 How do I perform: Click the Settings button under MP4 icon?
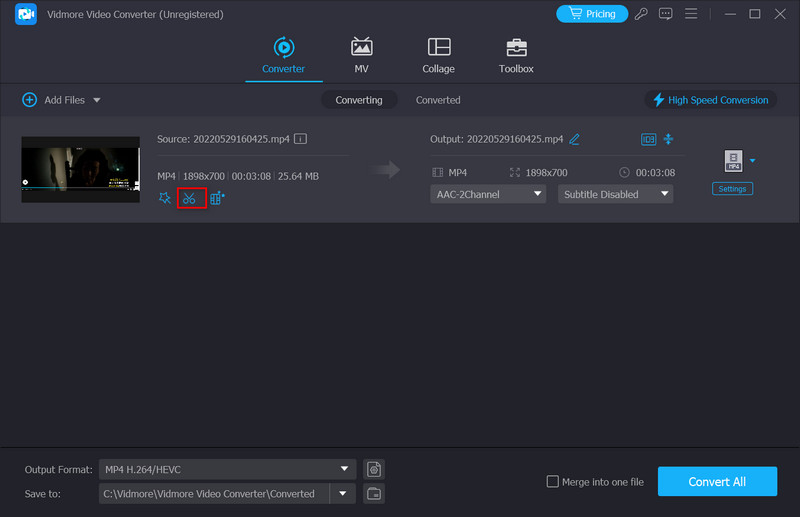point(732,188)
